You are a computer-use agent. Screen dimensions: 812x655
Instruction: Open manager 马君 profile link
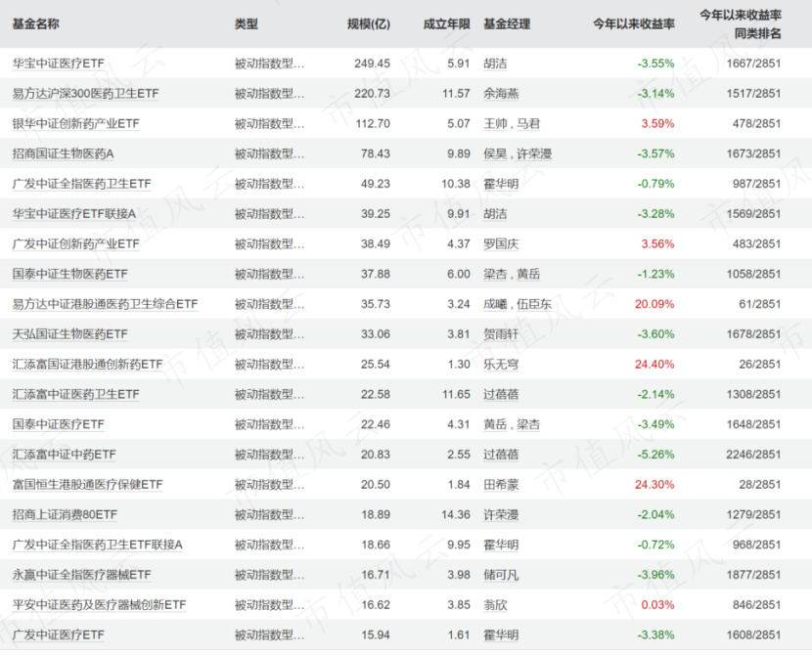[x=528, y=123]
